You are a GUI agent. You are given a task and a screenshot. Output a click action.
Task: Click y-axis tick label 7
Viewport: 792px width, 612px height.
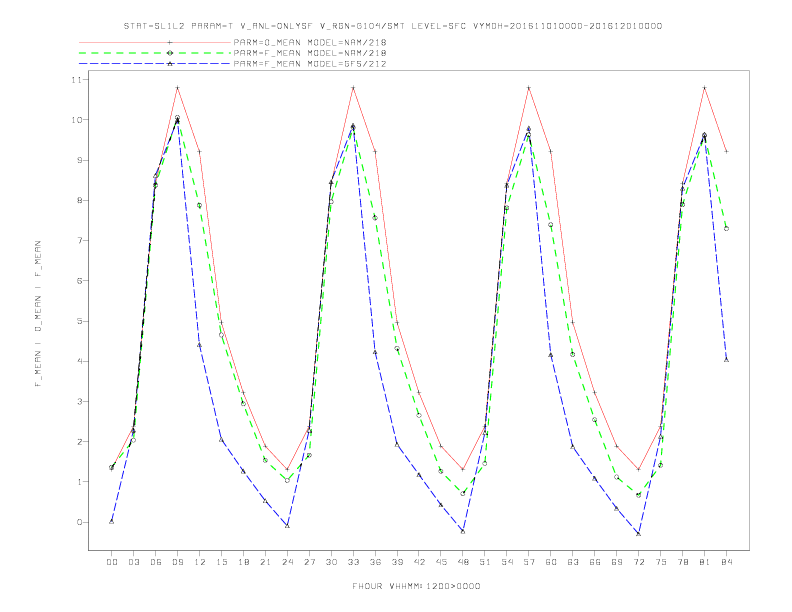point(79,240)
